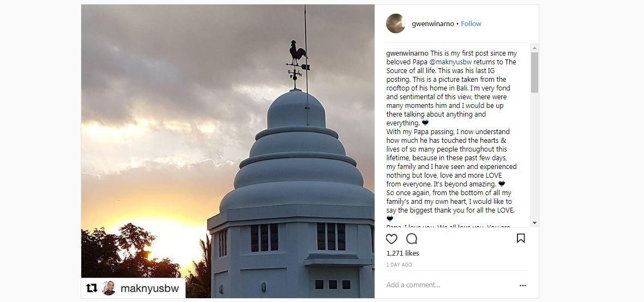Image resolution: width=644 pixels, height=302 pixels.
Task: Save the post with the bookmark icon
Action: (521, 238)
